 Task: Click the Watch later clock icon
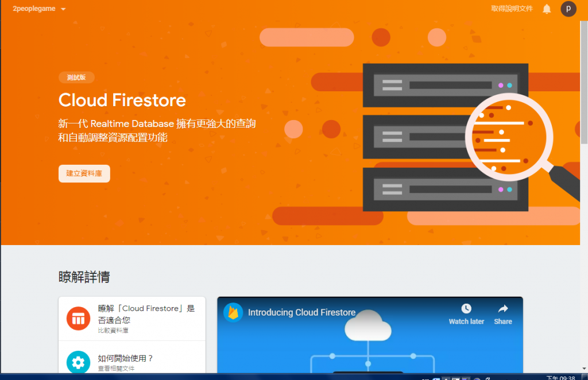(x=466, y=309)
